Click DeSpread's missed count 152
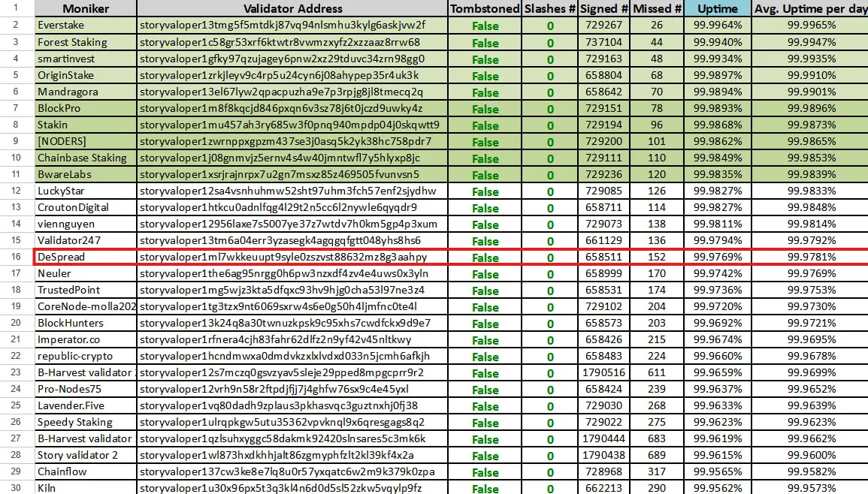868x494 pixels. coord(657,257)
